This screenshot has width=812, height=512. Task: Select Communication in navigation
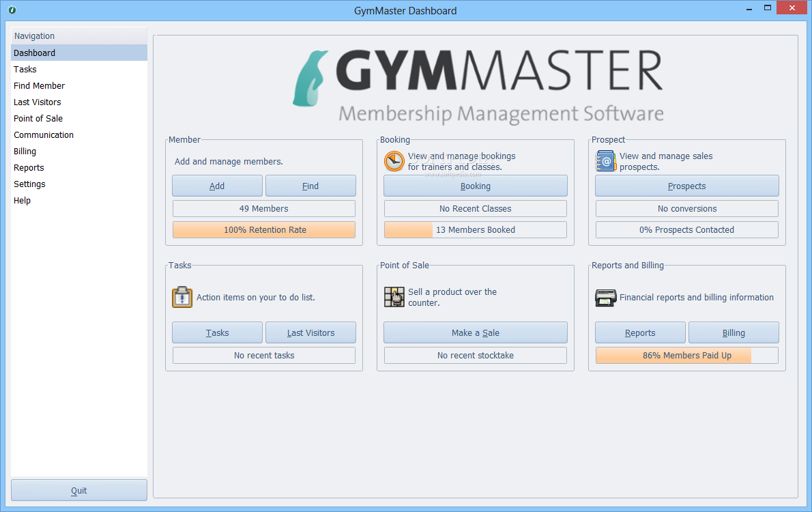[x=78, y=134]
